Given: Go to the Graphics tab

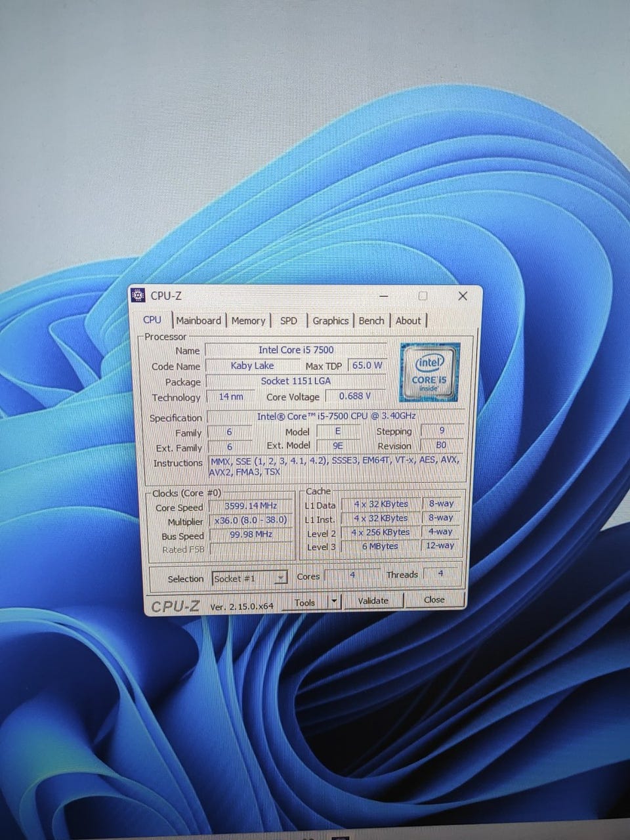Looking at the screenshot, I should [x=330, y=320].
